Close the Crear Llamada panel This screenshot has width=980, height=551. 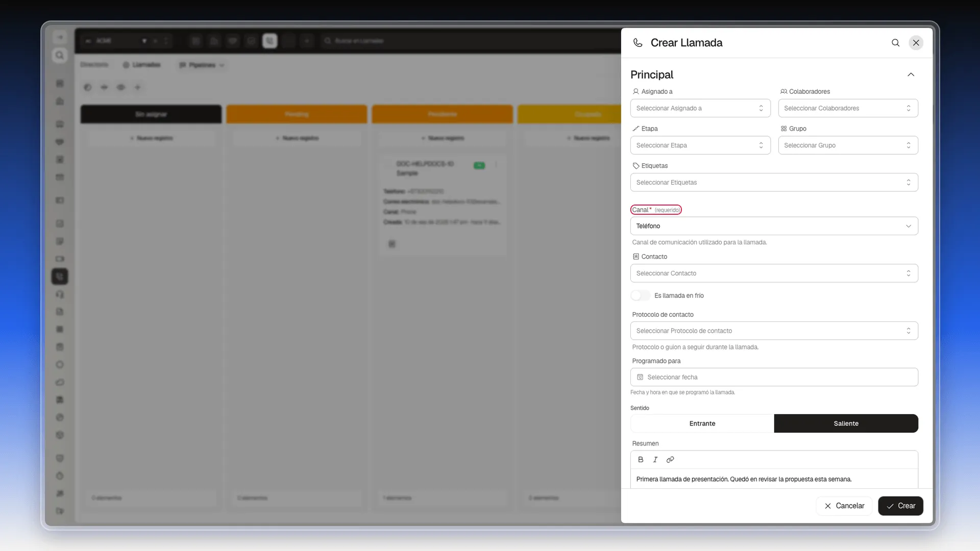tap(916, 43)
